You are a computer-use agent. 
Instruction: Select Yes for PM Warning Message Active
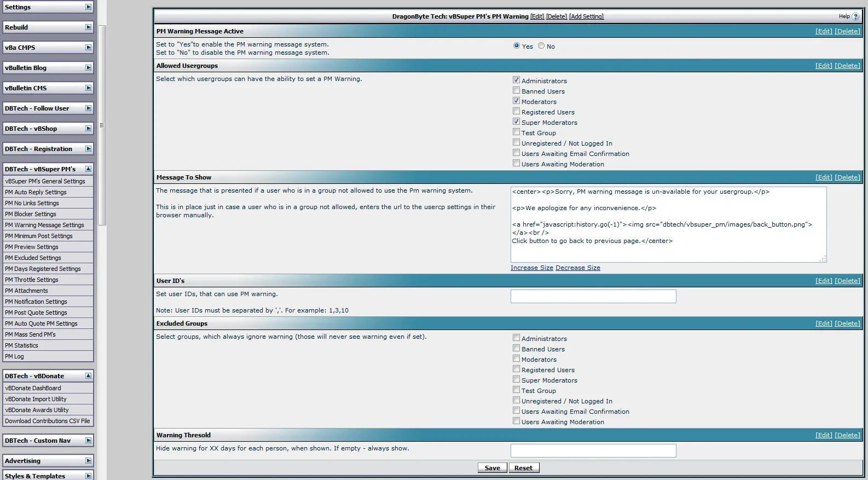517,46
